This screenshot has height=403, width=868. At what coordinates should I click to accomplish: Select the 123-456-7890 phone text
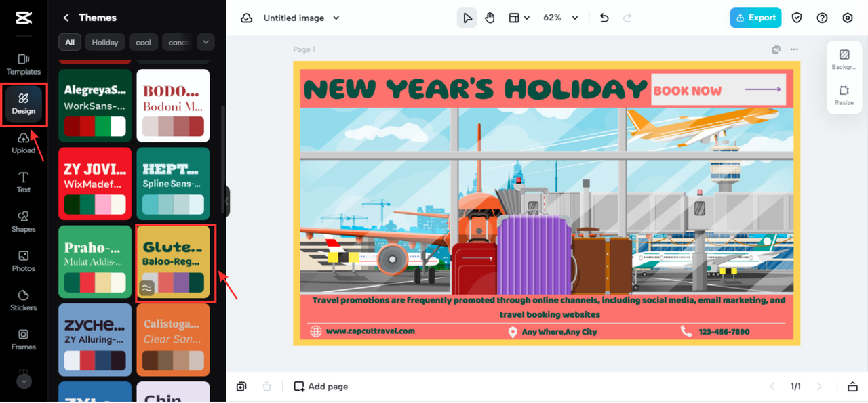[724, 332]
